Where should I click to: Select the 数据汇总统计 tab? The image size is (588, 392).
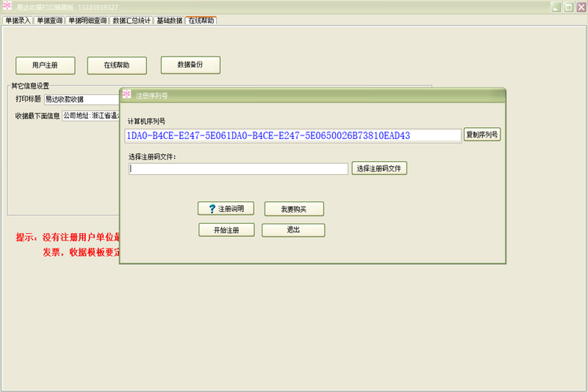[x=131, y=21]
